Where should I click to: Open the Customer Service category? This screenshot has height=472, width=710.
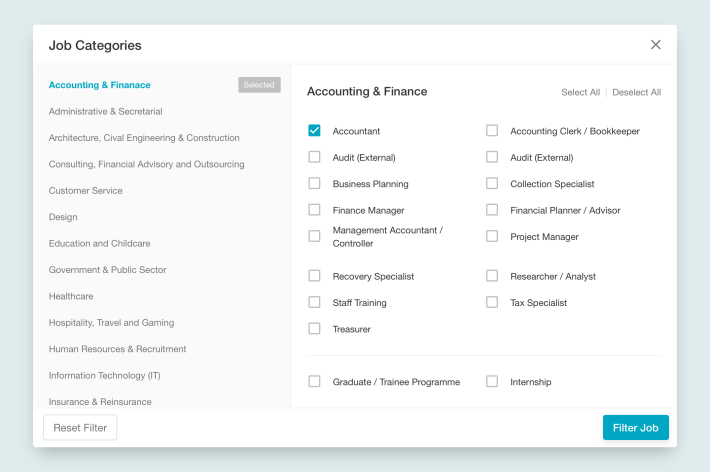[x=85, y=190]
